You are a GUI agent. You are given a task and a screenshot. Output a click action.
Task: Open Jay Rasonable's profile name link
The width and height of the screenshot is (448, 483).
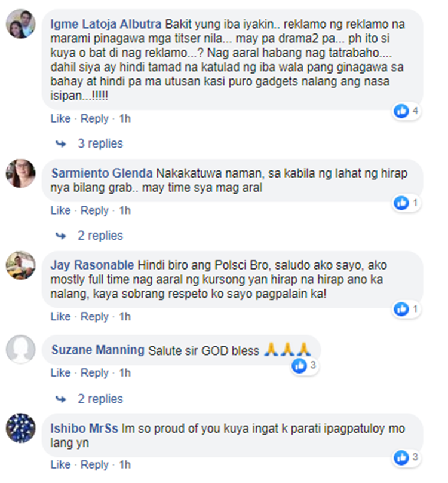pyautogui.click(x=92, y=265)
